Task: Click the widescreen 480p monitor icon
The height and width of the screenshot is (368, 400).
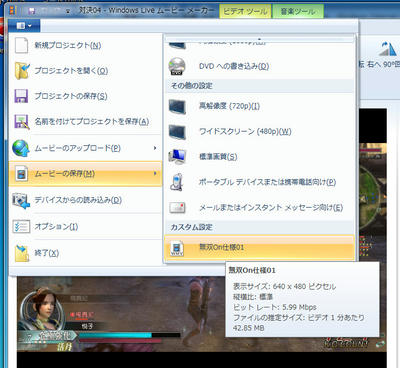Action: click(177, 132)
